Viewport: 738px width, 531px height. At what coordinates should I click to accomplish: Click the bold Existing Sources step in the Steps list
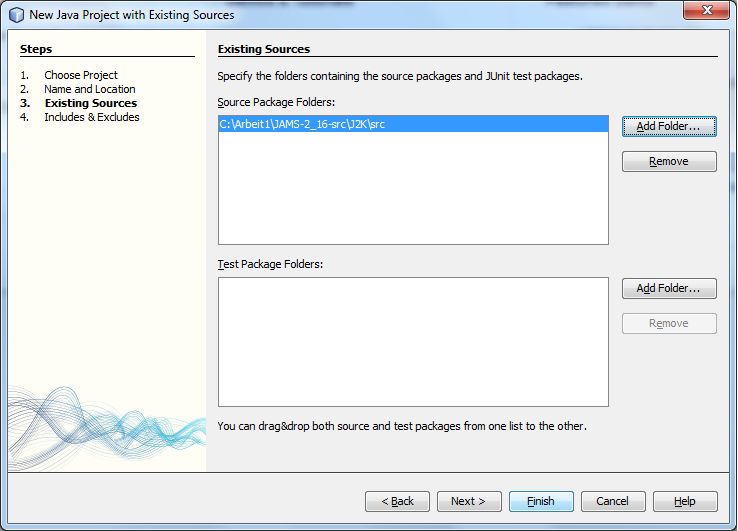coord(91,103)
